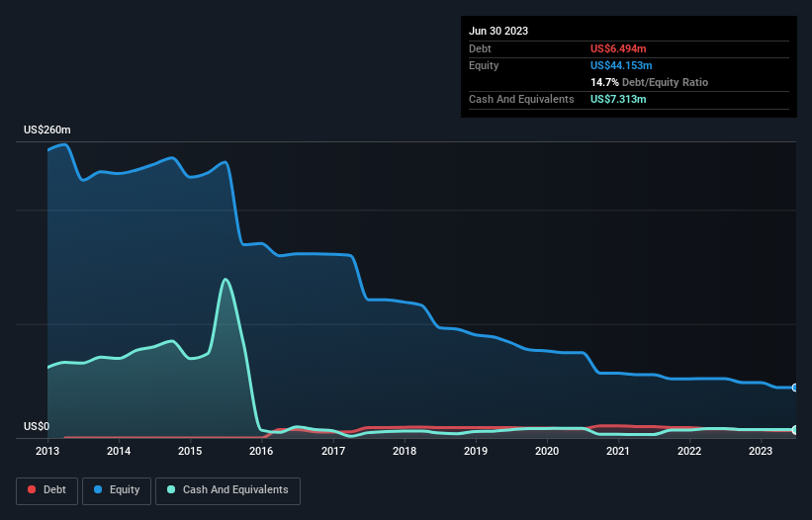The height and width of the screenshot is (520, 812).
Task: Click the Equity row label in tooltip
Action: pyautogui.click(x=484, y=65)
